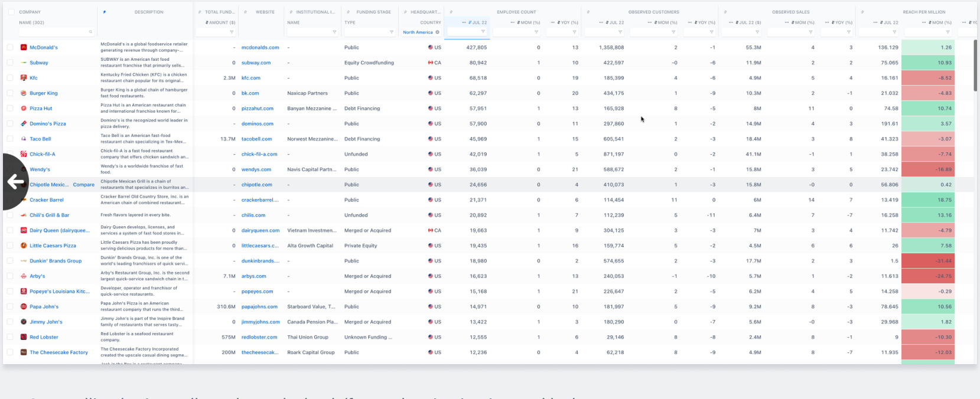980x399 pixels.
Task: Unpin the Description column via its blue pin
Action: 105,12
